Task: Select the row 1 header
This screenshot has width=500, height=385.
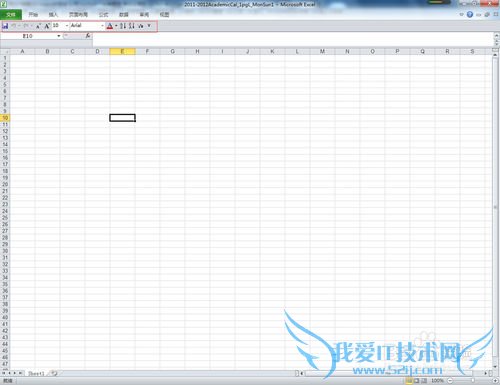Action: click(x=5, y=58)
